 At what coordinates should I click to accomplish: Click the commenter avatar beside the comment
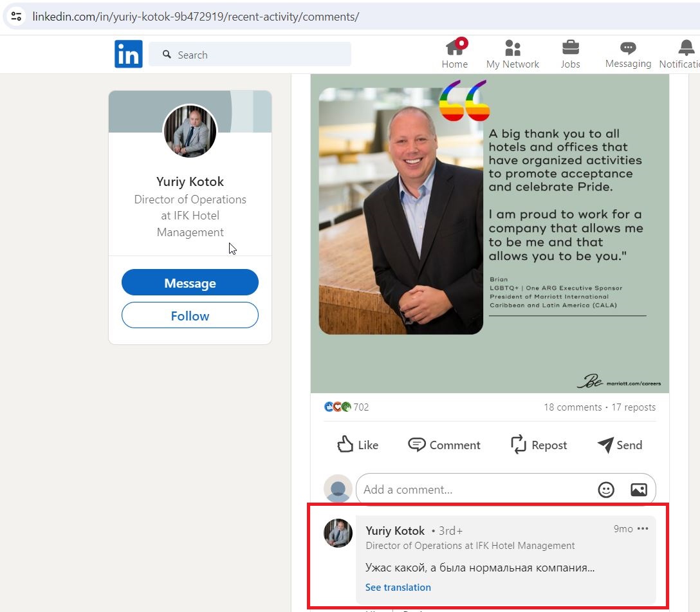(338, 533)
